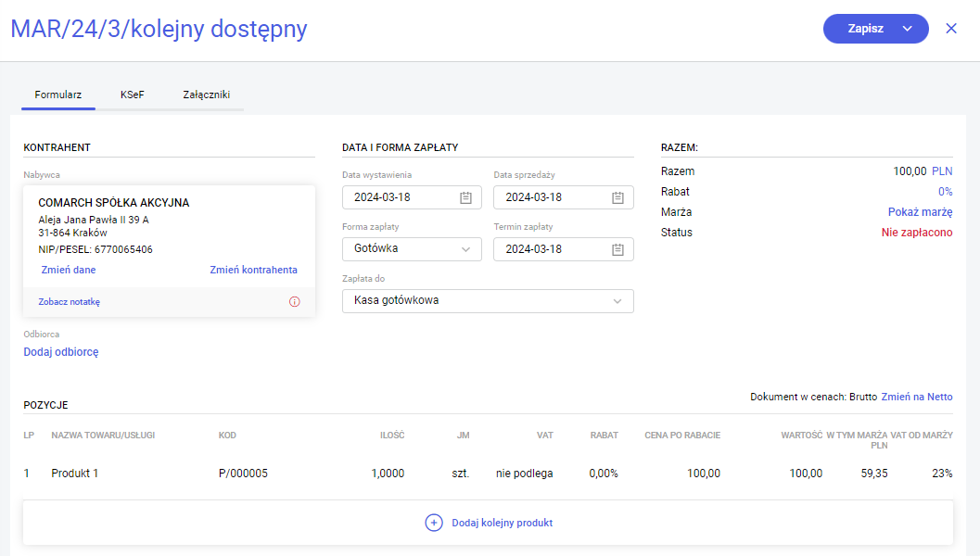The height and width of the screenshot is (556, 980).
Task: Click the Data sprzedaży date field
Action: coord(553,197)
